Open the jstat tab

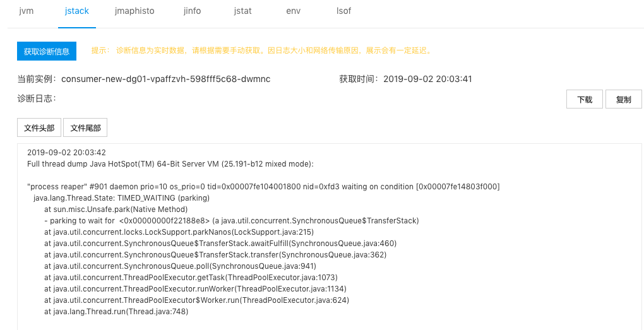(x=242, y=11)
